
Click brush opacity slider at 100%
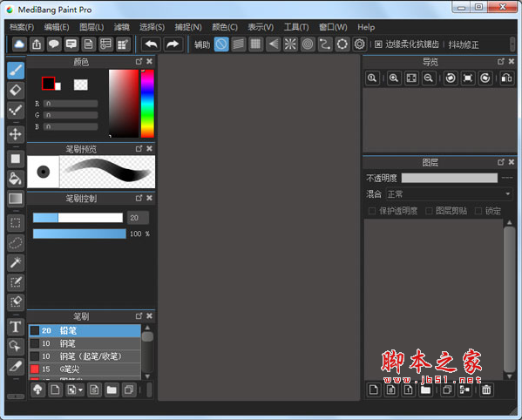pos(79,234)
